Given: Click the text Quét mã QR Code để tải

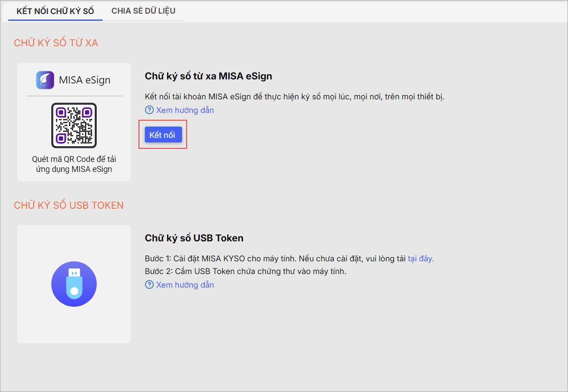Looking at the screenshot, I should pos(74,160).
